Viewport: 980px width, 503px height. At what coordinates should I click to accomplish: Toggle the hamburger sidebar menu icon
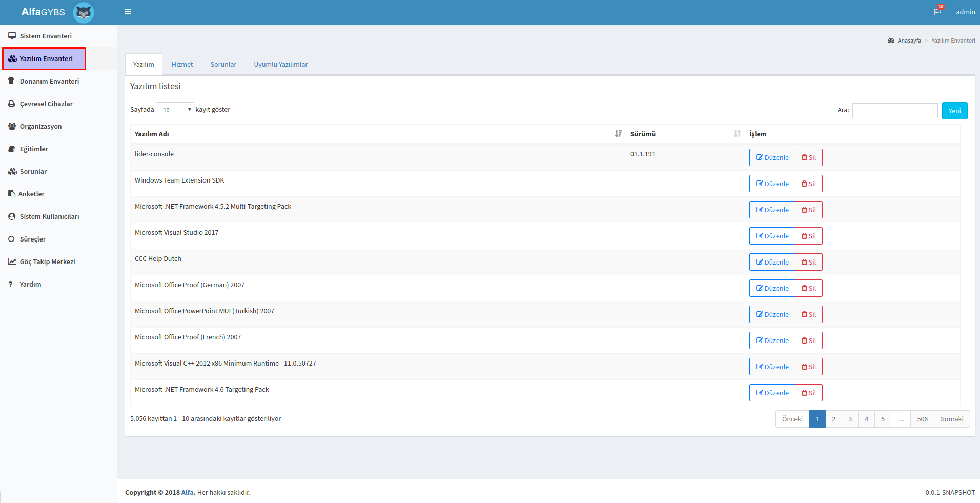point(128,12)
